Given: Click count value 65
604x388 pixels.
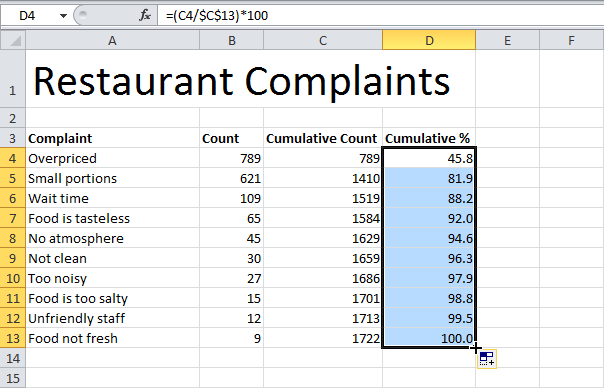Looking at the screenshot, I should [x=232, y=218].
